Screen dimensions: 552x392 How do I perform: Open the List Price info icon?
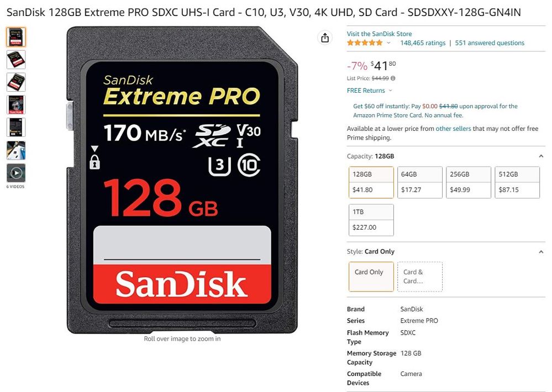tap(393, 78)
